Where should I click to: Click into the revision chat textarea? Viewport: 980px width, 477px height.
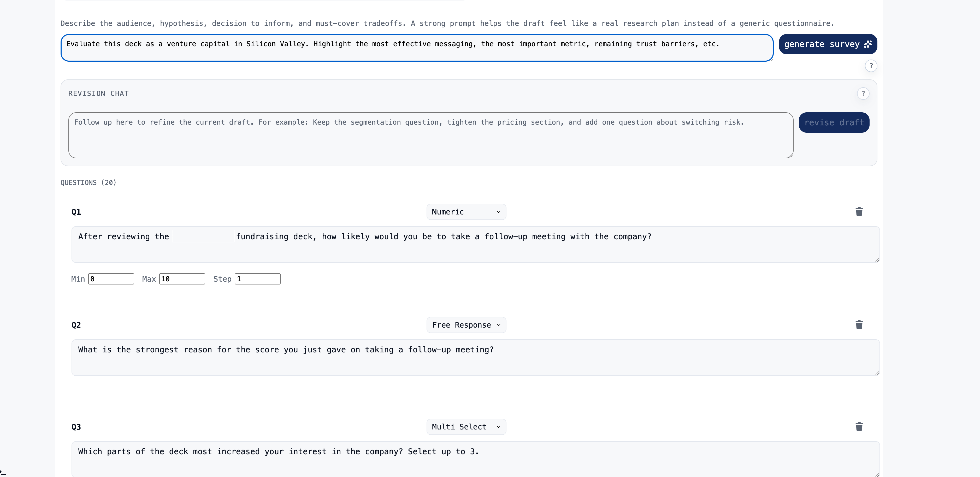[x=430, y=135]
